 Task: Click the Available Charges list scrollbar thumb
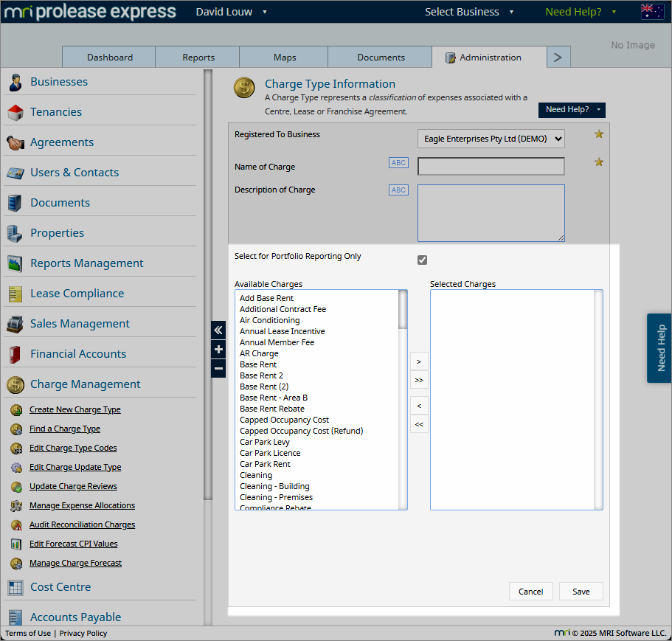403,309
